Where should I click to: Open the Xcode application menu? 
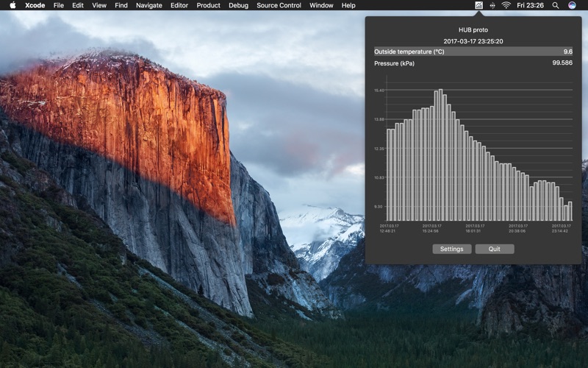[35, 5]
